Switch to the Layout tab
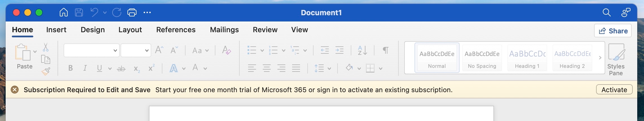This screenshot has width=644, height=121. (x=130, y=30)
